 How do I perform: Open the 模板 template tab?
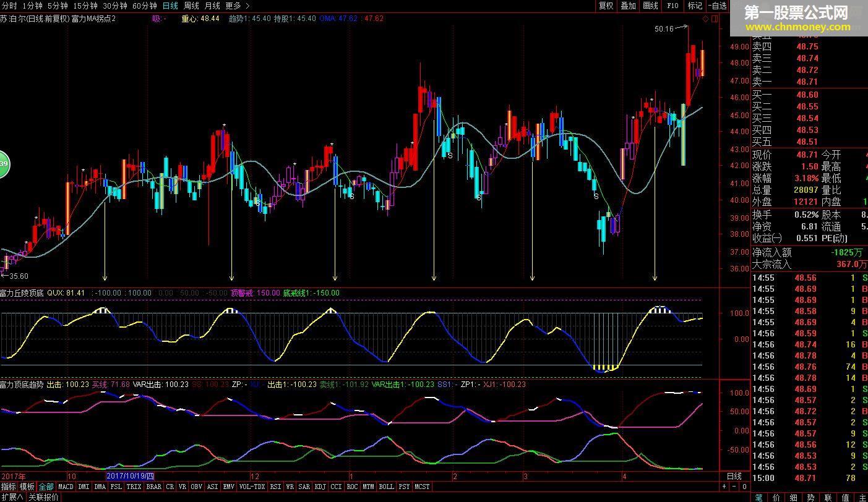[x=27, y=487]
